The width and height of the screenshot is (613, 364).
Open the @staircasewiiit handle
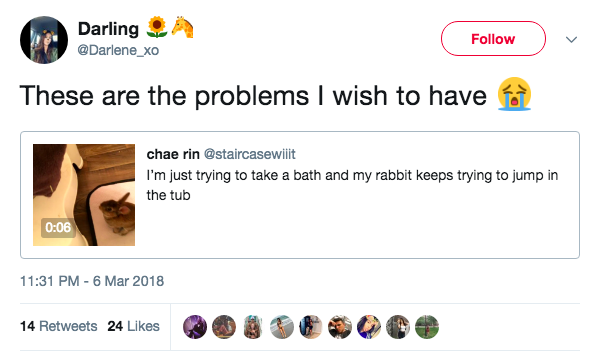250,154
